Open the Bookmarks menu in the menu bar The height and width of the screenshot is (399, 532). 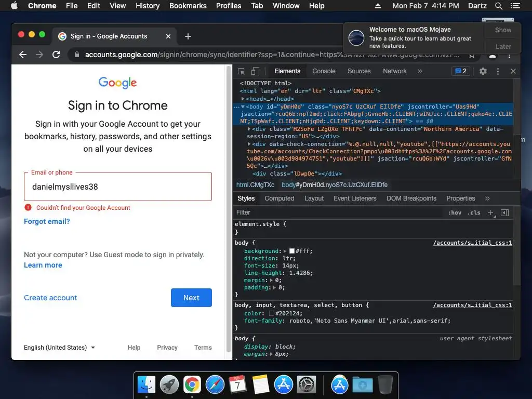pyautogui.click(x=188, y=6)
